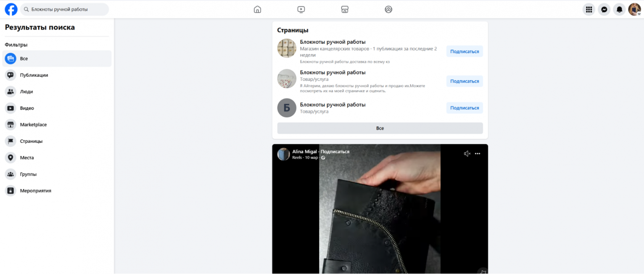Image resolution: width=644 pixels, height=274 pixels.
Task: Select the Marketplace filter in sidebar
Action: 57,125
